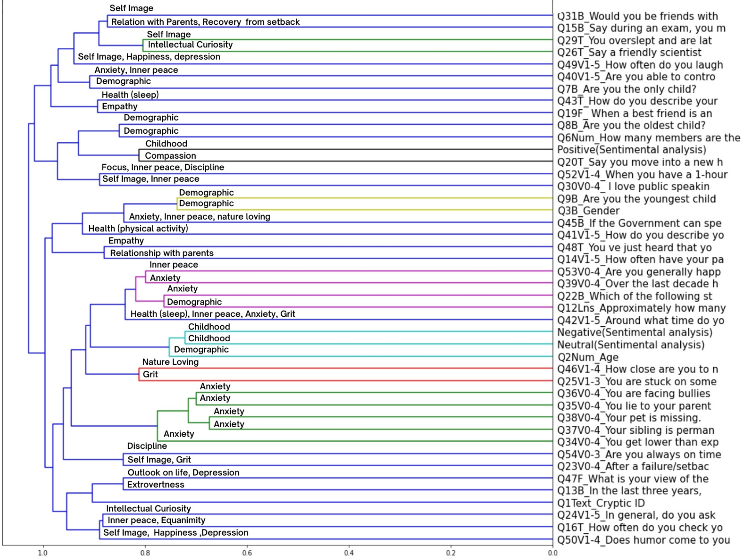Screen dimensions: 745x560
Task: Click 'Q39V0-4_Over the last decade h' label
Action: (x=637, y=284)
